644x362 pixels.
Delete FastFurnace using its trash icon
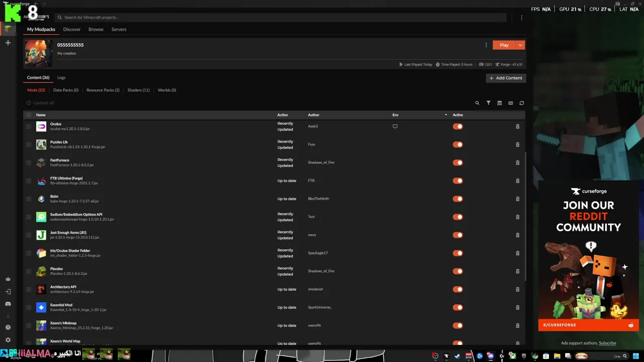518,163
